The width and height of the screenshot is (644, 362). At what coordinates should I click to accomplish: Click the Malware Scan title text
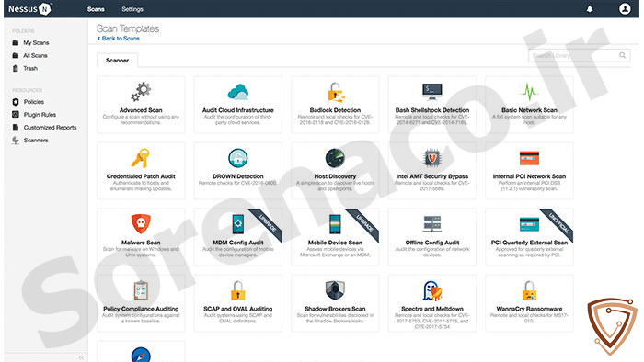point(141,243)
